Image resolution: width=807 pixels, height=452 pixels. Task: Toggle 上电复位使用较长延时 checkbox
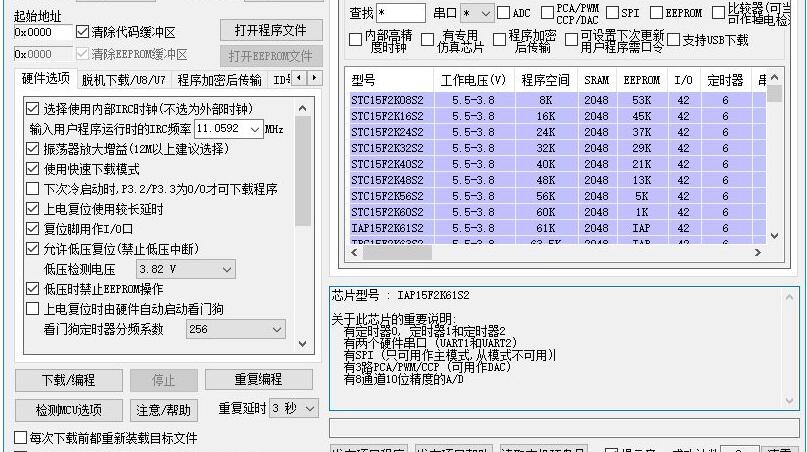click(x=32, y=209)
